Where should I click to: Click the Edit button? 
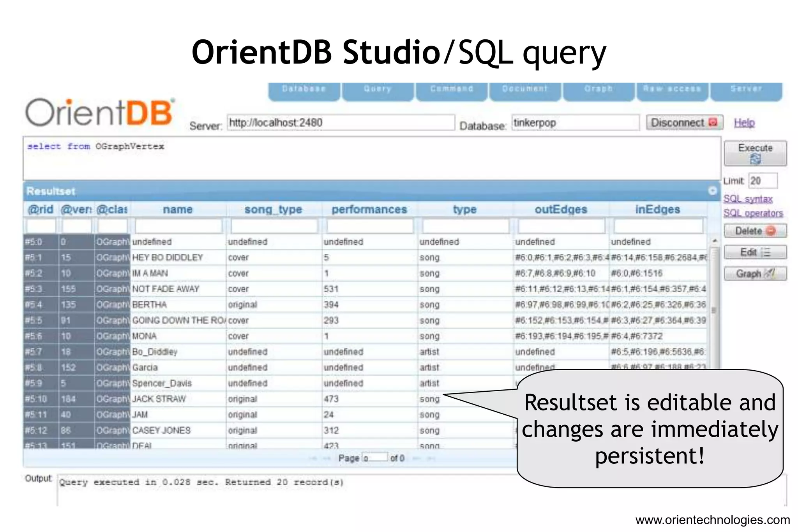click(755, 252)
